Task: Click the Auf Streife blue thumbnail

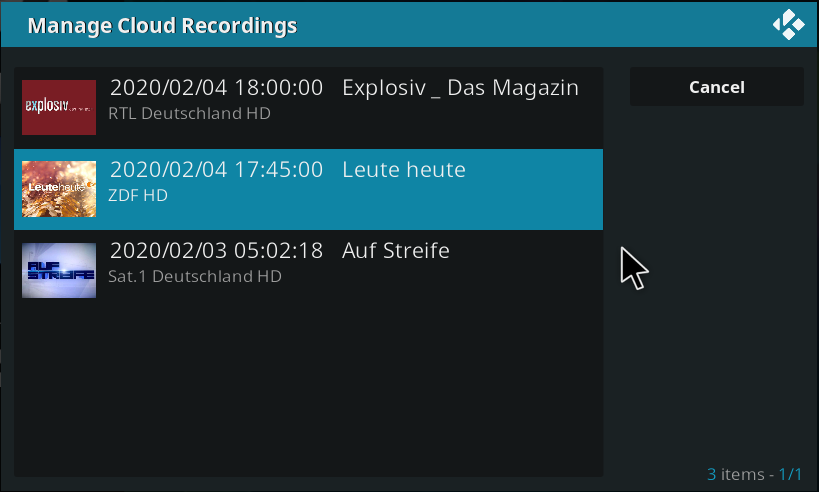Action: point(59,270)
